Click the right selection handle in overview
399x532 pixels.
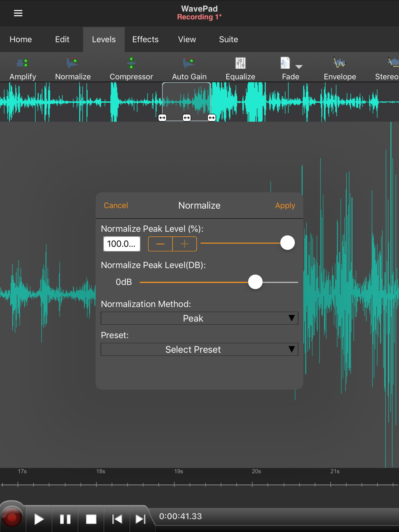(212, 118)
